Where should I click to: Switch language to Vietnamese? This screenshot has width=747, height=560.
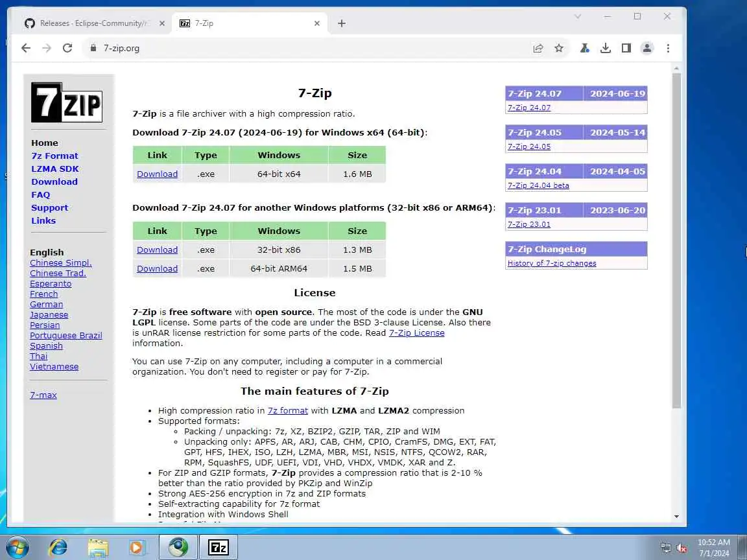click(54, 367)
